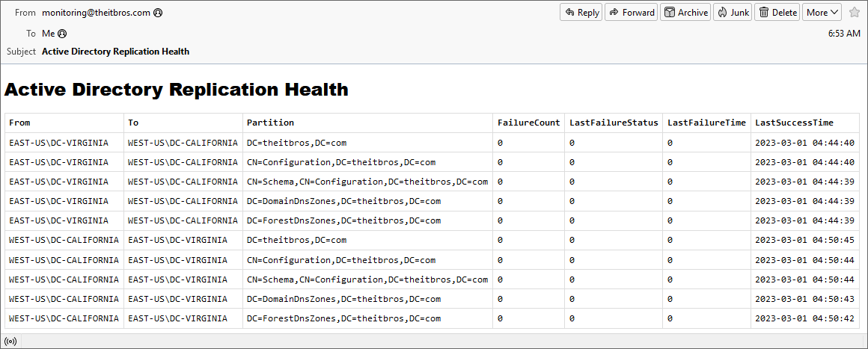The image size is (868, 349).
Task: Click sender address monitoring@theitbros.com
Action: point(96,13)
